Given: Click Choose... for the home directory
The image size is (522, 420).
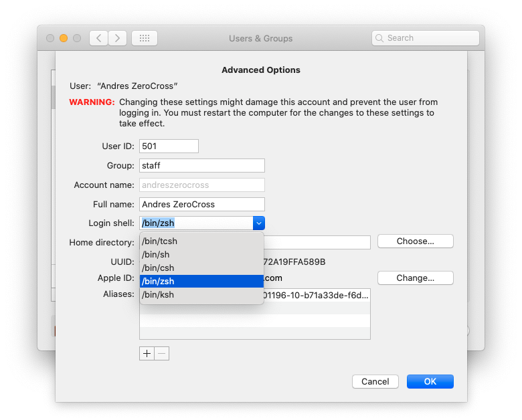Looking at the screenshot, I should (415, 241).
